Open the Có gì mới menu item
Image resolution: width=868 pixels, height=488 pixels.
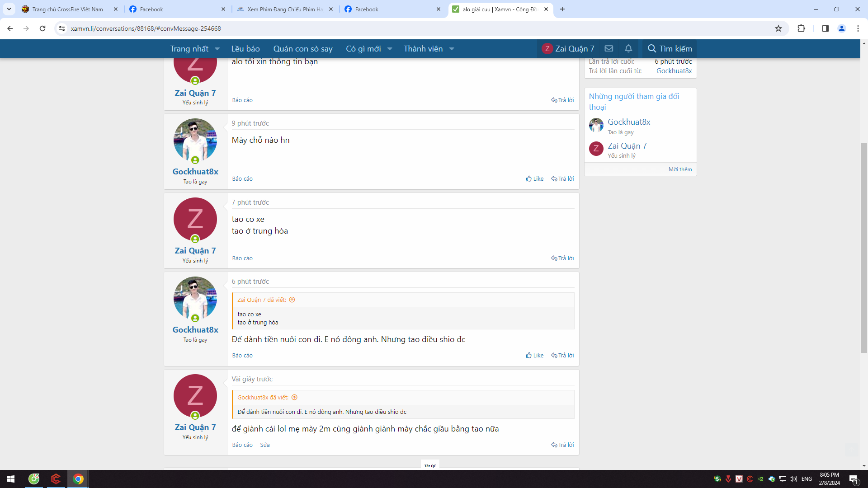pyautogui.click(x=363, y=49)
